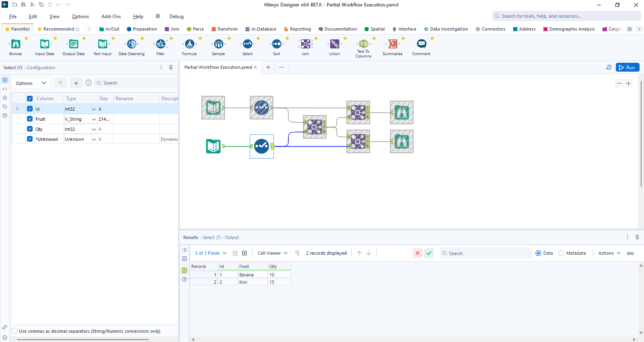Open the Fruit type dropdown
The image size is (644, 342).
tap(94, 119)
